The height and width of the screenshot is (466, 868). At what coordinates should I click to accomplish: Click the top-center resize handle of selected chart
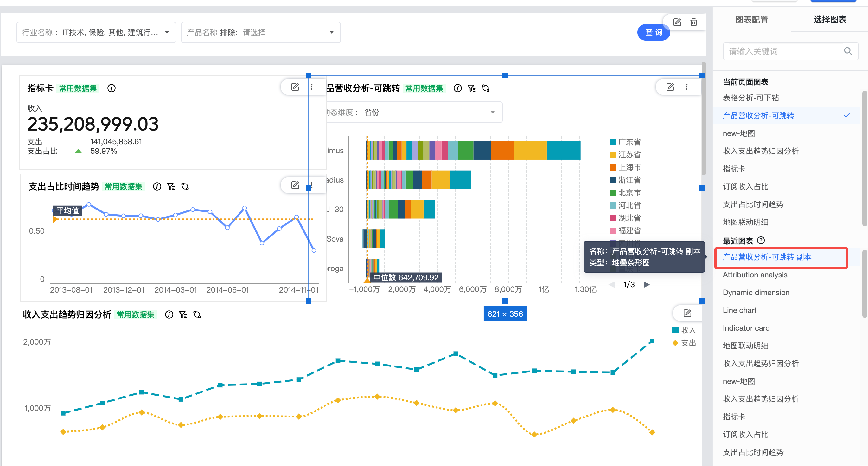point(505,75)
